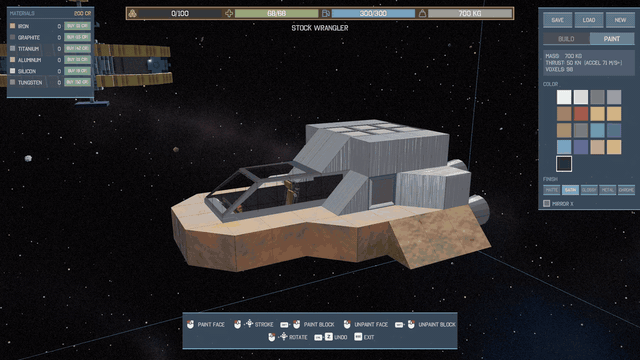Click the Esc key icon beside Exit
Viewport: 640px width, 360px height.
[x=358, y=337]
